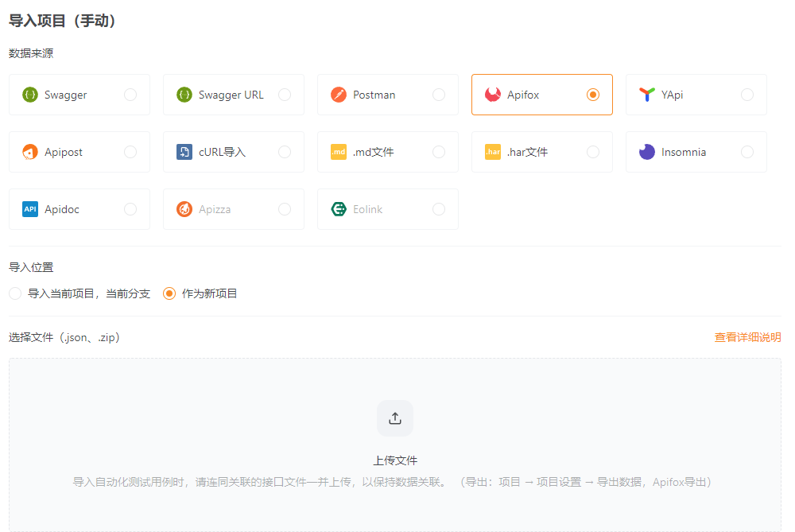795x532 pixels.
Task: Click the Postman icon
Action: [339, 94]
